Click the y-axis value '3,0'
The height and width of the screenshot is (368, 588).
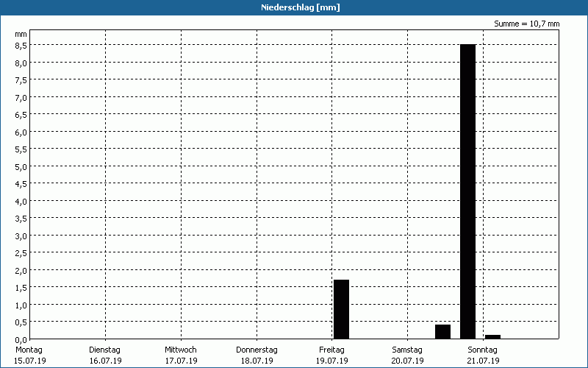click(21, 236)
